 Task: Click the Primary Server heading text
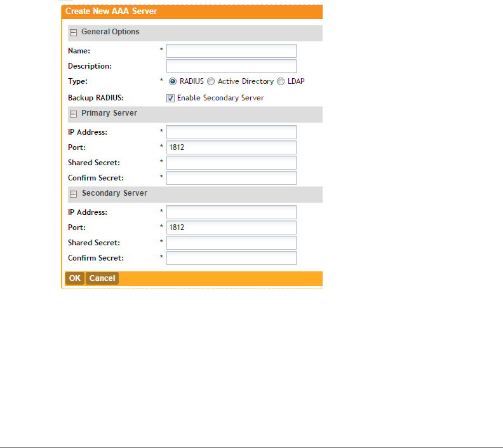pyautogui.click(x=109, y=113)
